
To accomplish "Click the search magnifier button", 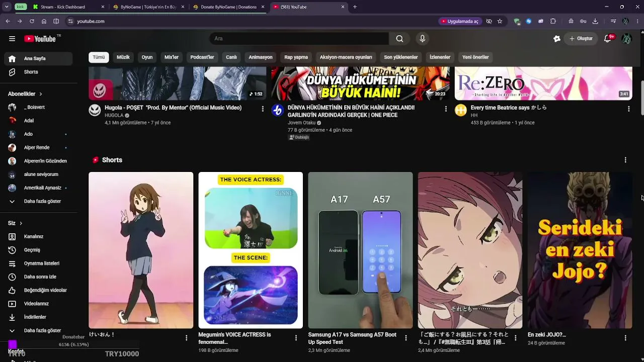I will 399,39.
